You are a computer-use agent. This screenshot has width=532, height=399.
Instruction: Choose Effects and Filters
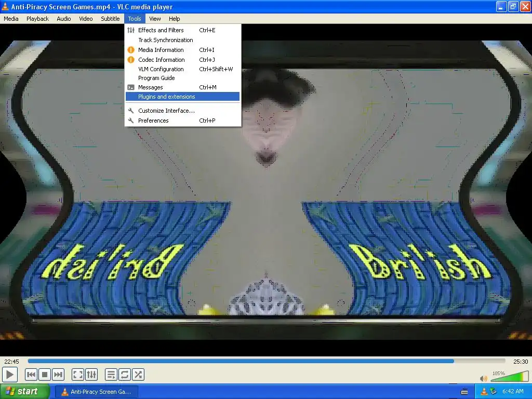(182, 30)
